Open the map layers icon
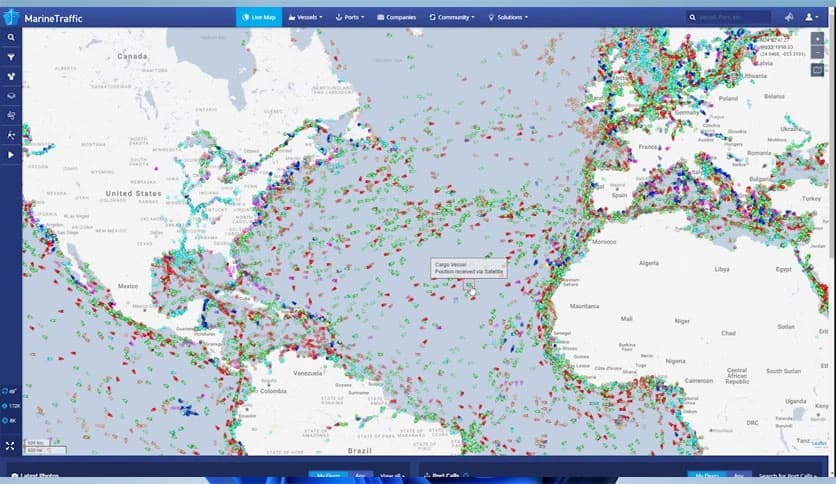 coord(11,96)
